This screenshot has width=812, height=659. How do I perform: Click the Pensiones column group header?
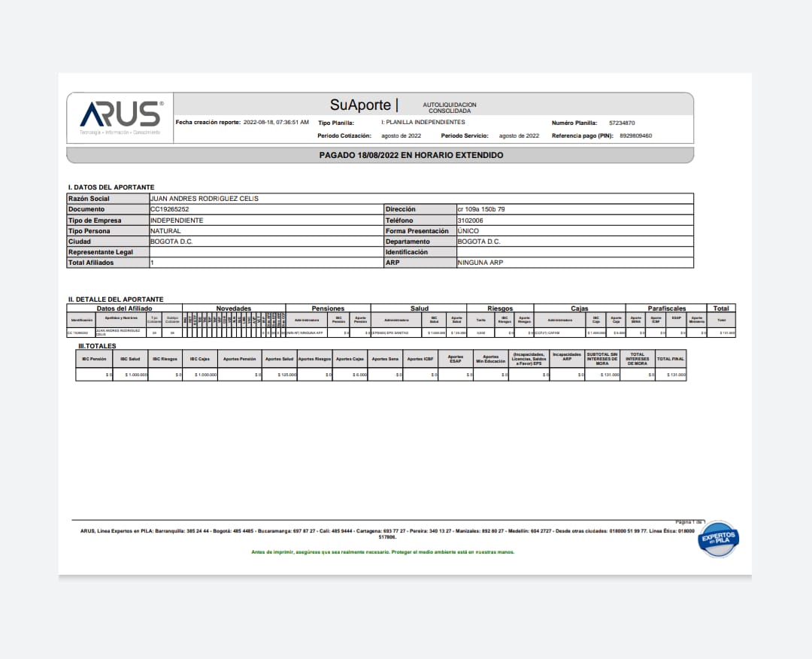pyautogui.click(x=328, y=308)
